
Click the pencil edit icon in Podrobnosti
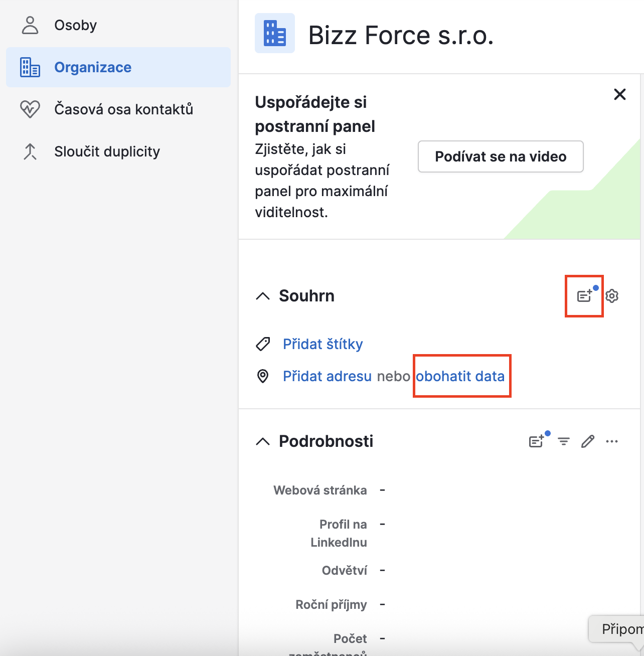[x=588, y=441]
